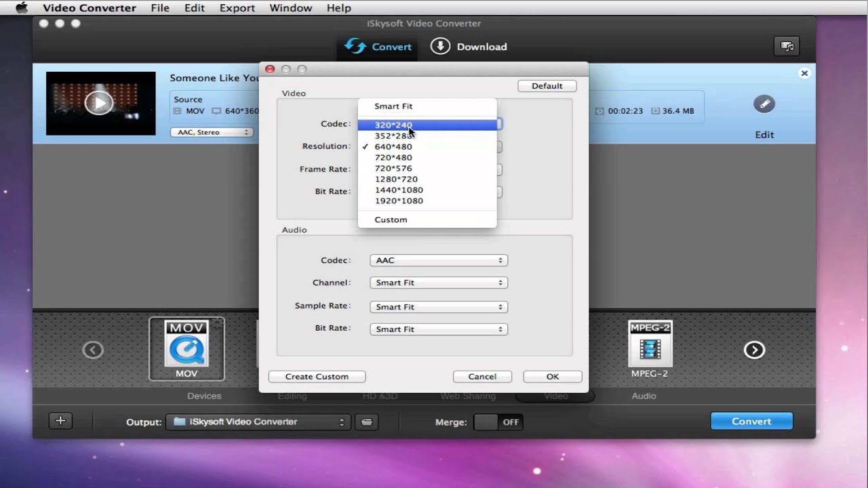Choose 720*576 resolution
The image size is (868, 488).
[427, 168]
